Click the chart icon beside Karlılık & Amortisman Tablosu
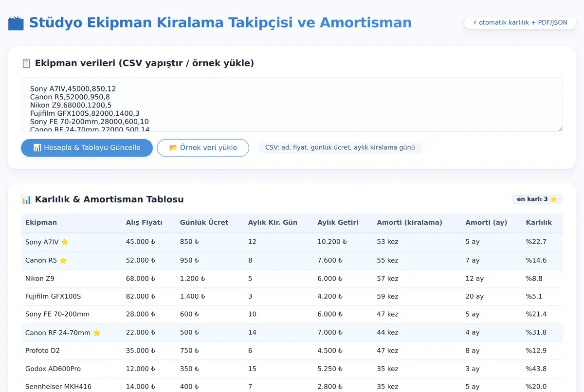This screenshot has width=584, height=392. (x=26, y=199)
